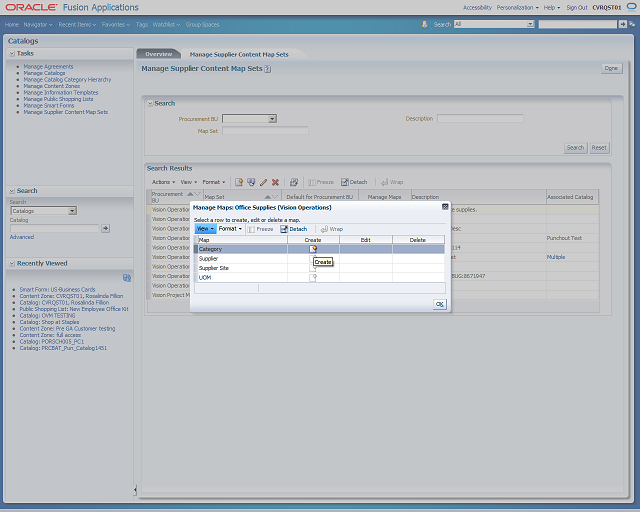Click the sort ascending arrow on Procurement BU column
640x512 pixels.
click(190, 194)
